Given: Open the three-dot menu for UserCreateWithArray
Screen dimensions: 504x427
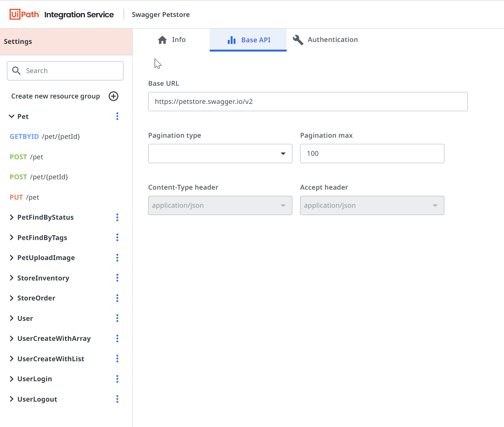Looking at the screenshot, I should point(117,339).
